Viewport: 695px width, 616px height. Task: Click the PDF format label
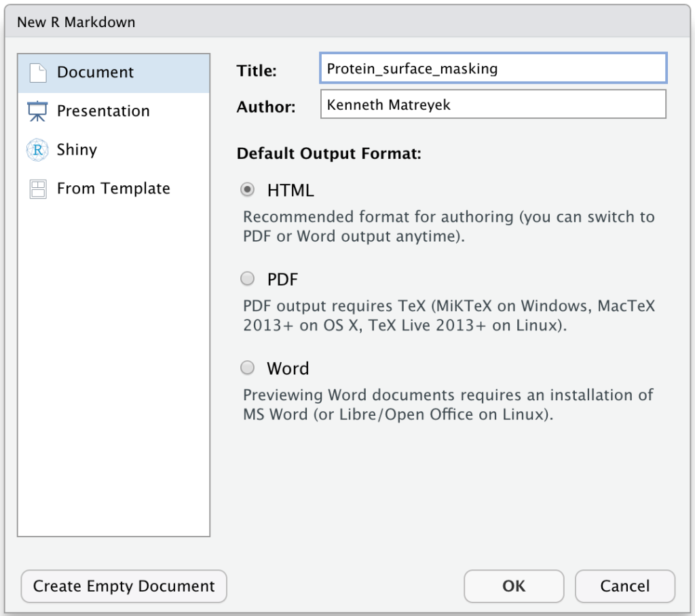282,280
